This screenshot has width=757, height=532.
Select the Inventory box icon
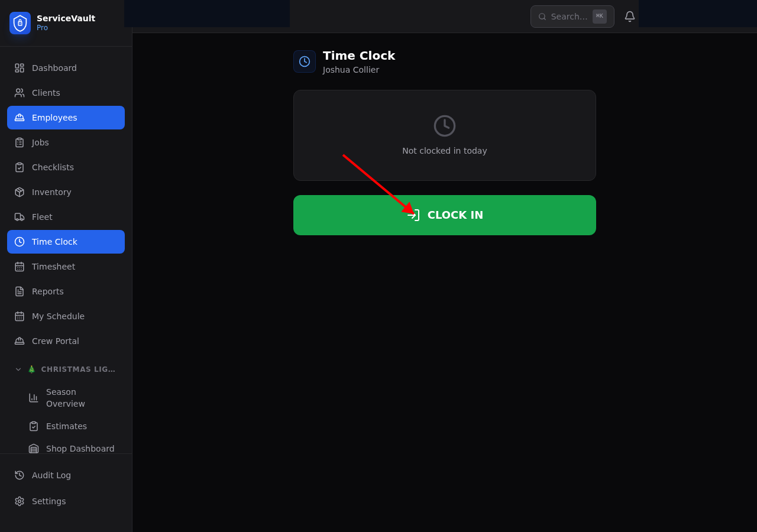tap(18, 192)
